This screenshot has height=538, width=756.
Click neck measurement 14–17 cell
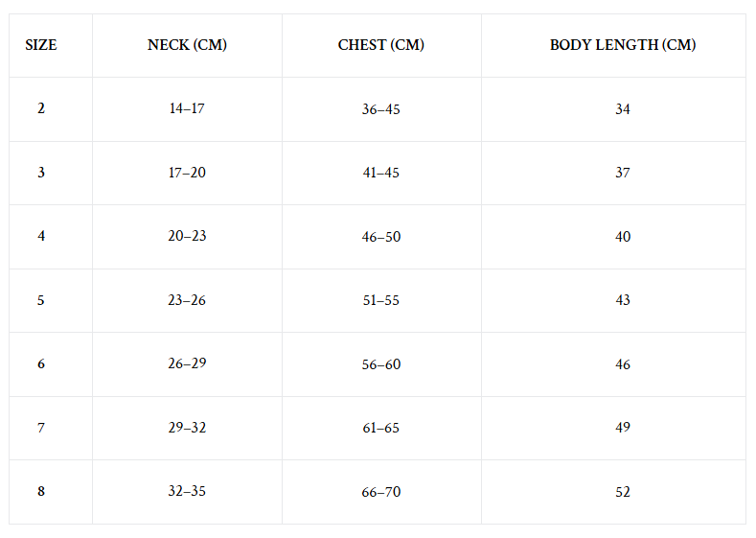pyautogui.click(x=187, y=108)
